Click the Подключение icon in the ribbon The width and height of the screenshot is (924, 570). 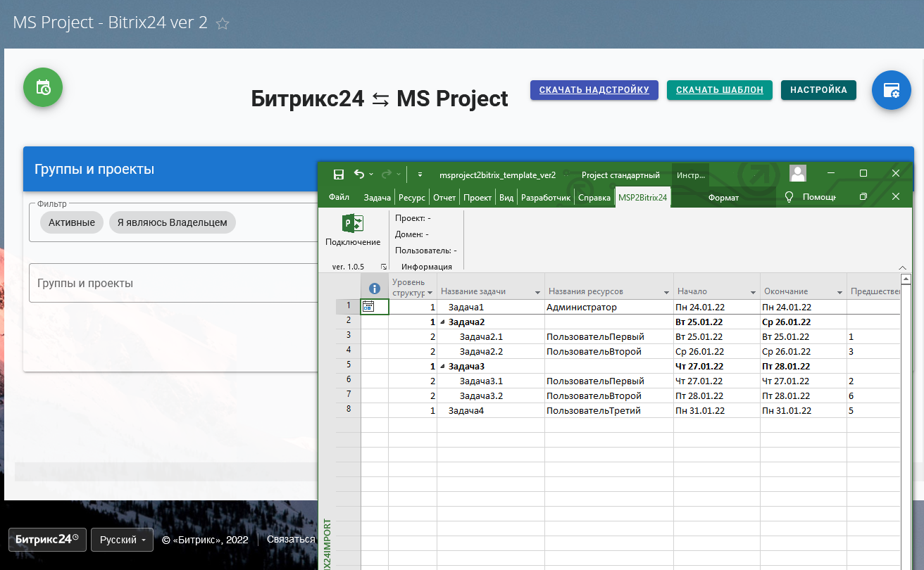pos(352,224)
